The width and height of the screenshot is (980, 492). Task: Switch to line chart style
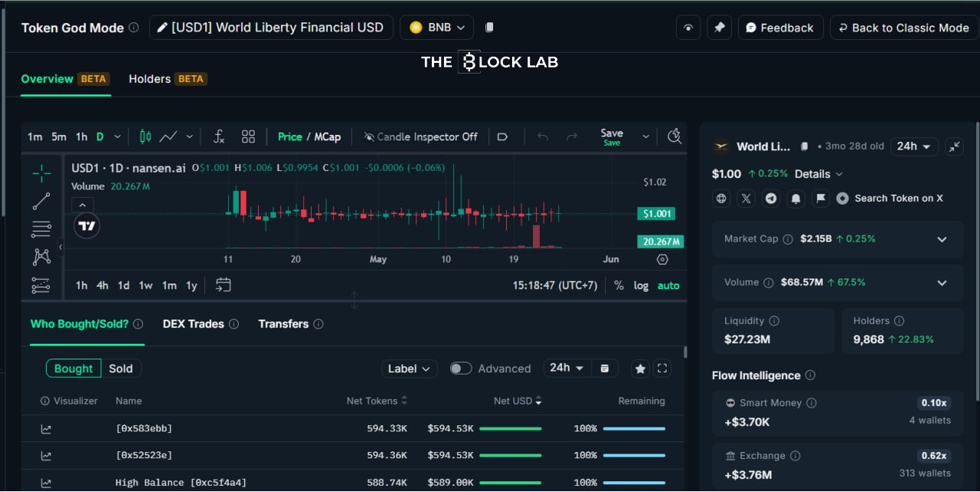tap(168, 136)
